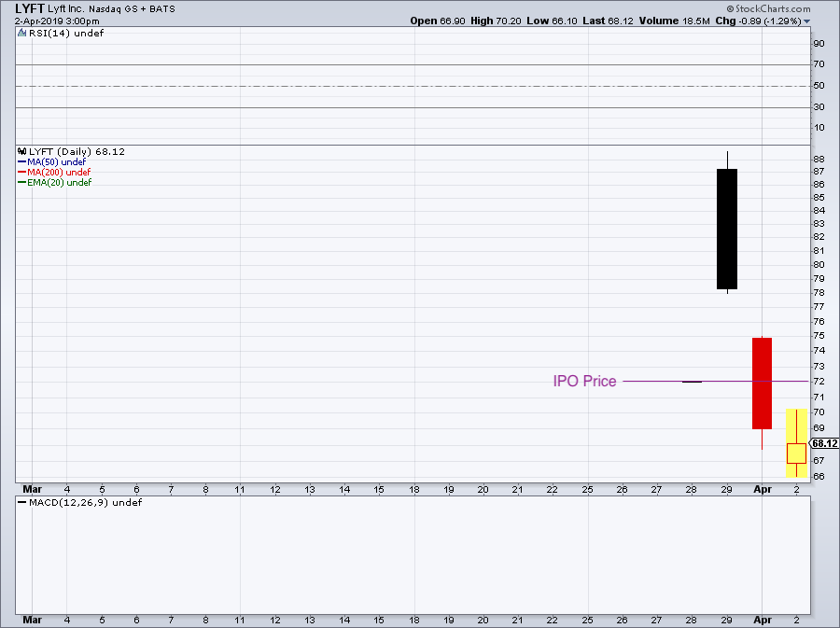840x628 pixels.
Task: Select the green EMA(20) legend marker
Action: click(22, 182)
